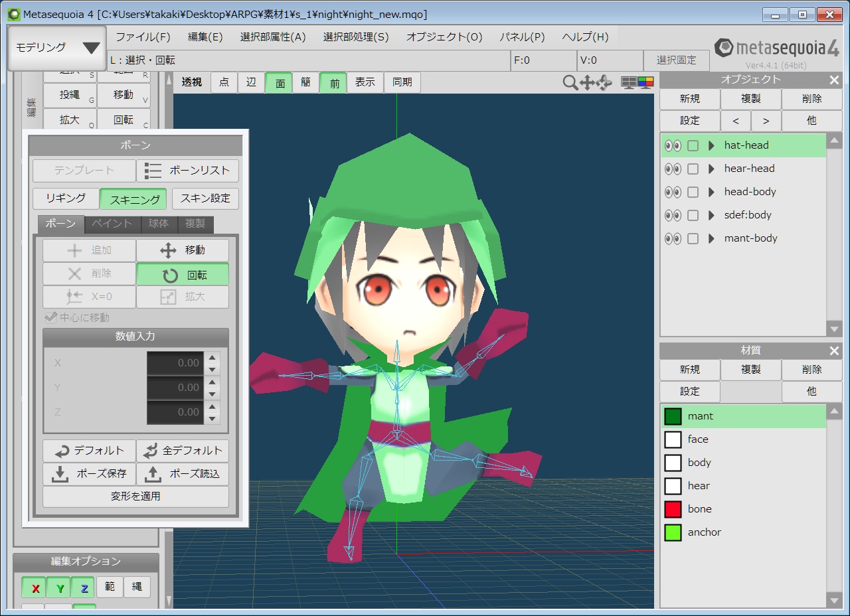Click the ポーズ保存 save pose button
This screenshot has width=850, height=616.
click(x=89, y=474)
